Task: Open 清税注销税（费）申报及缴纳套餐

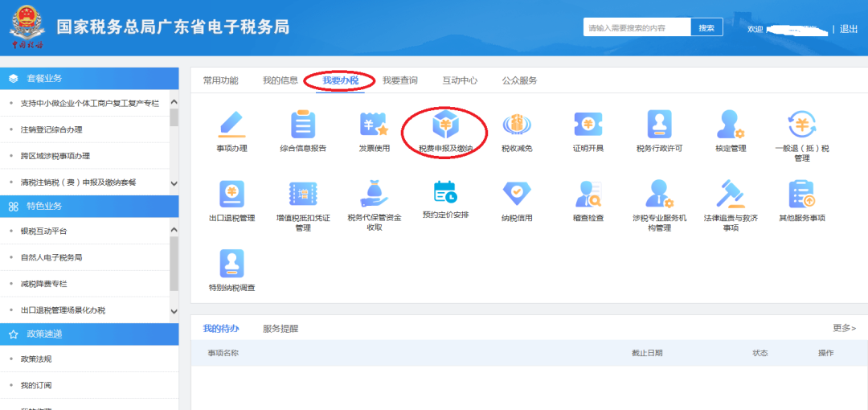Action: click(78, 182)
